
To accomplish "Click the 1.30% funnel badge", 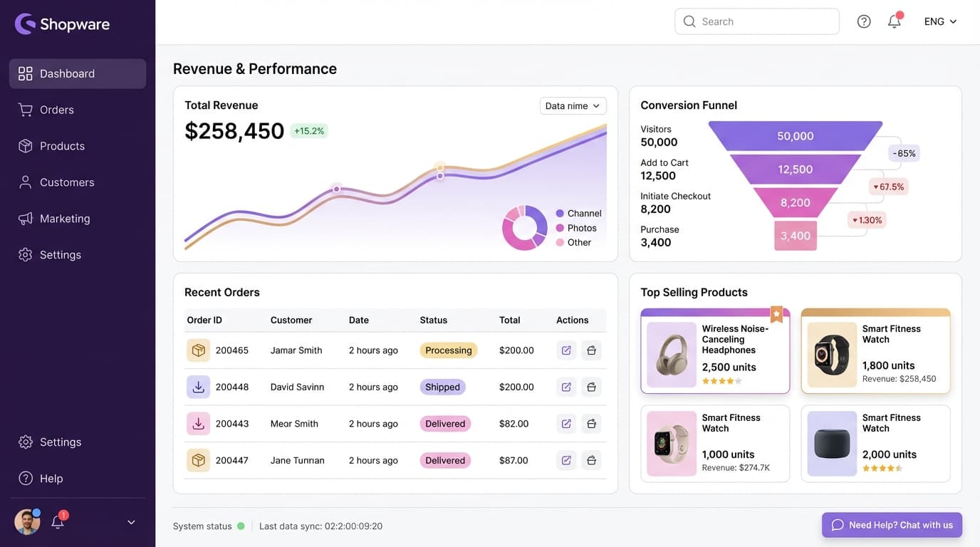I will click(x=867, y=220).
